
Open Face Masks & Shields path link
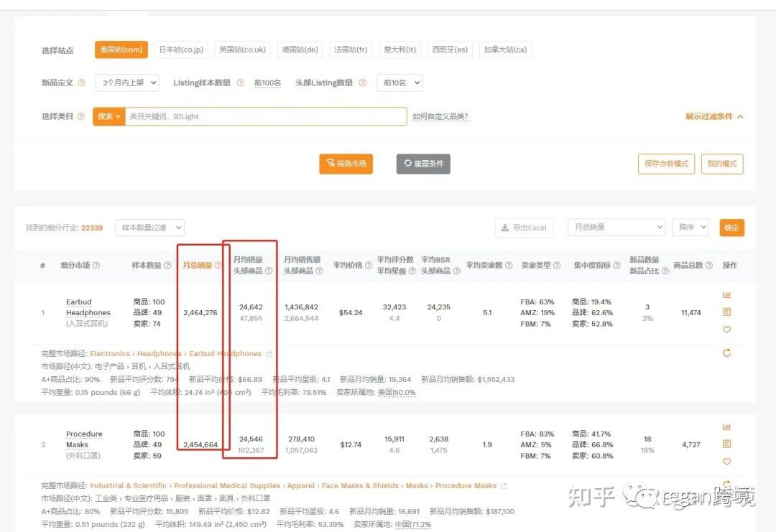pyautogui.click(x=360, y=485)
